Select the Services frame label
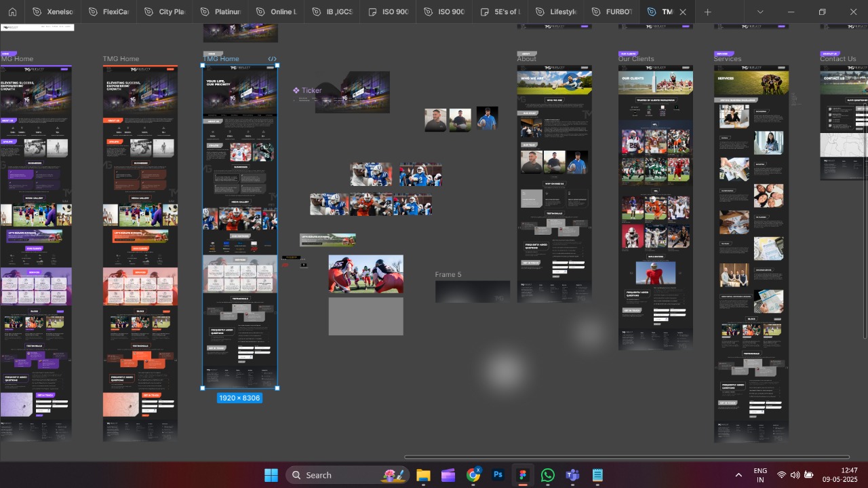Screen dimensions: 868x488 (x=727, y=59)
